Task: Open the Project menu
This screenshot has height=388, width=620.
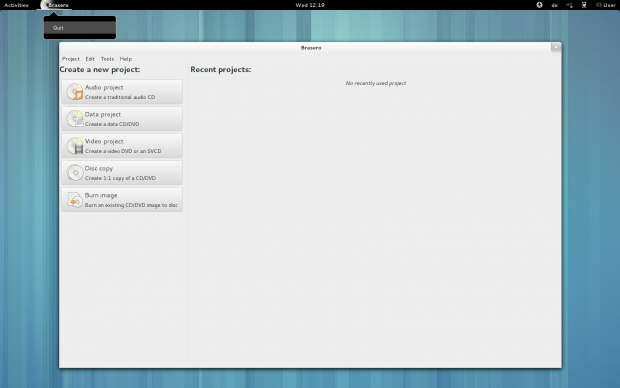Action: click(x=71, y=59)
